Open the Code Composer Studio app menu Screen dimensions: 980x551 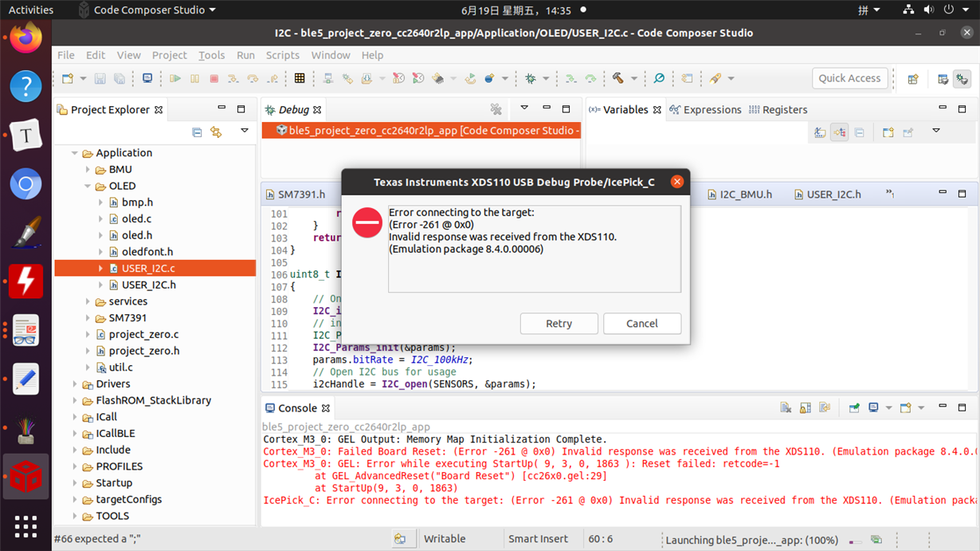(148, 10)
